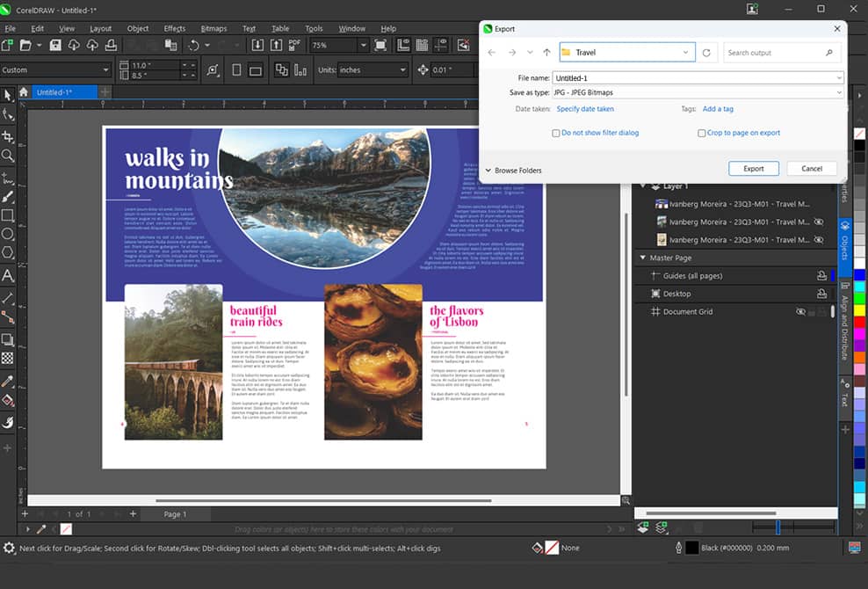Toggle visibility of Document Grid
This screenshot has height=589, width=868.
[800, 312]
